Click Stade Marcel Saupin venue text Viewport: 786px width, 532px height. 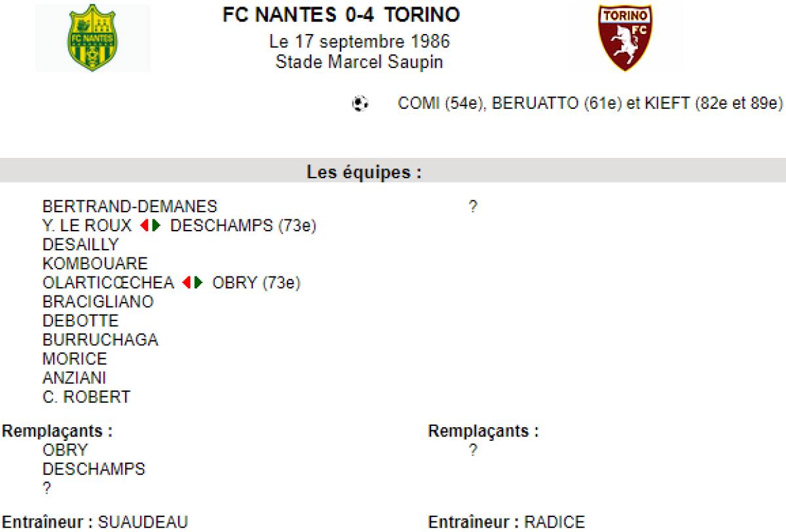[360, 62]
